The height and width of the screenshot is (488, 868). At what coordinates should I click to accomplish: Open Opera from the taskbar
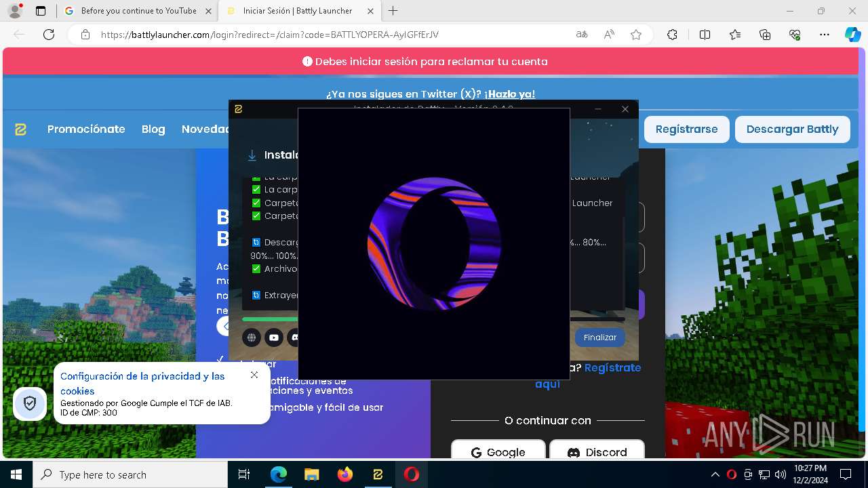tap(411, 474)
